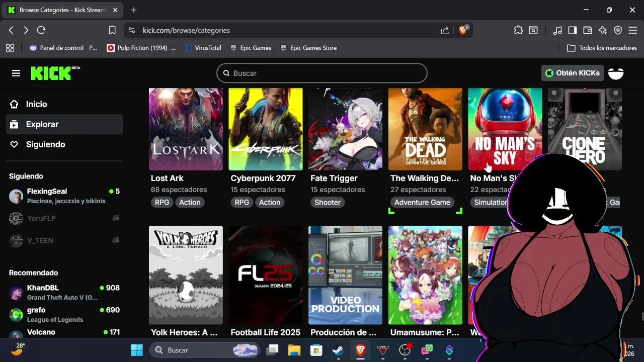Open the Panel de control bookmark
Viewport: 644px width, 362px height.
coord(63,48)
